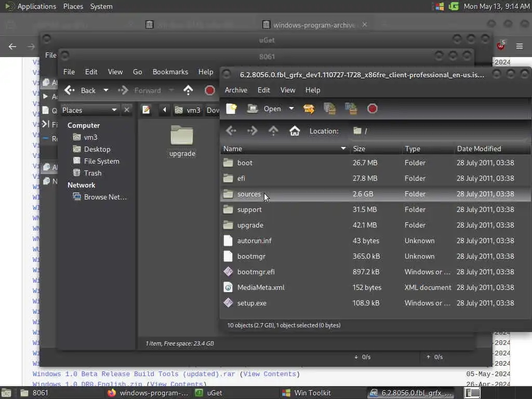Click the Add folder to archive icon
Viewport: 532px width, 399px height.
[351, 109]
